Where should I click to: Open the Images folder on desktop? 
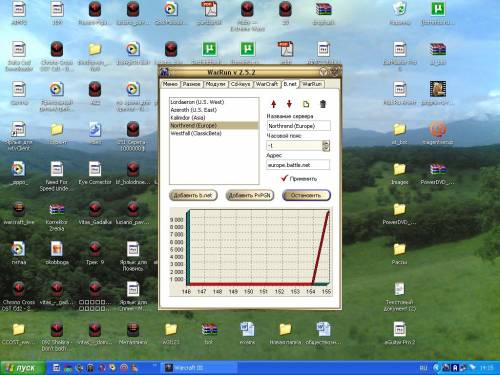[x=399, y=174]
